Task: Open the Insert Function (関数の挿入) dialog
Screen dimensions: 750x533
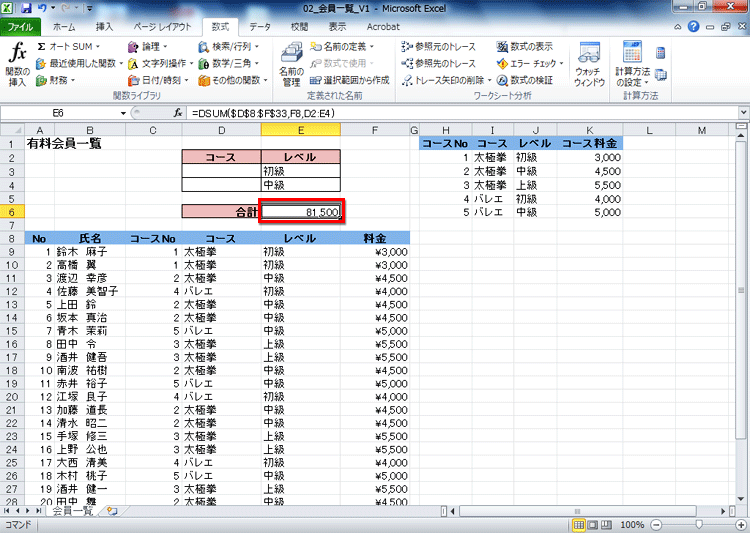Action: point(17,65)
